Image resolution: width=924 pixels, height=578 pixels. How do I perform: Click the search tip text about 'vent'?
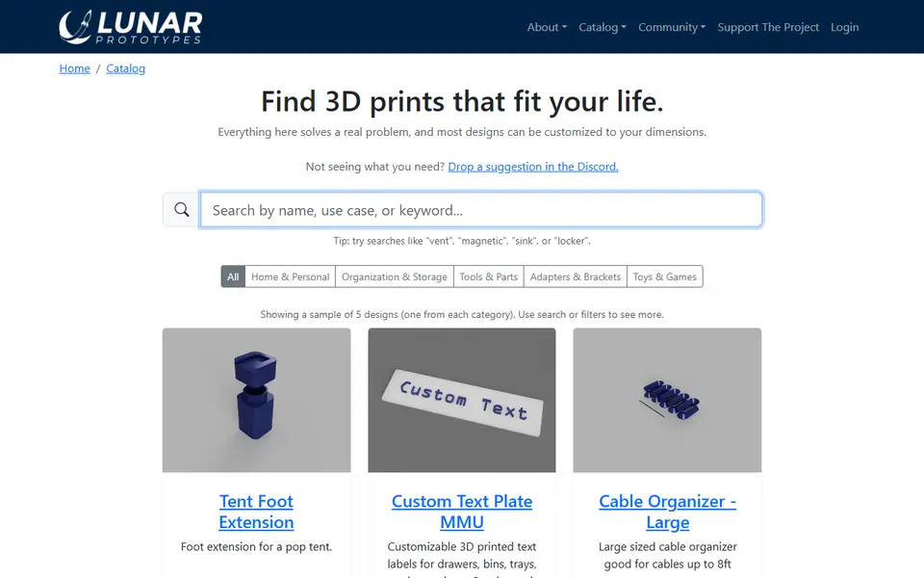(x=462, y=241)
